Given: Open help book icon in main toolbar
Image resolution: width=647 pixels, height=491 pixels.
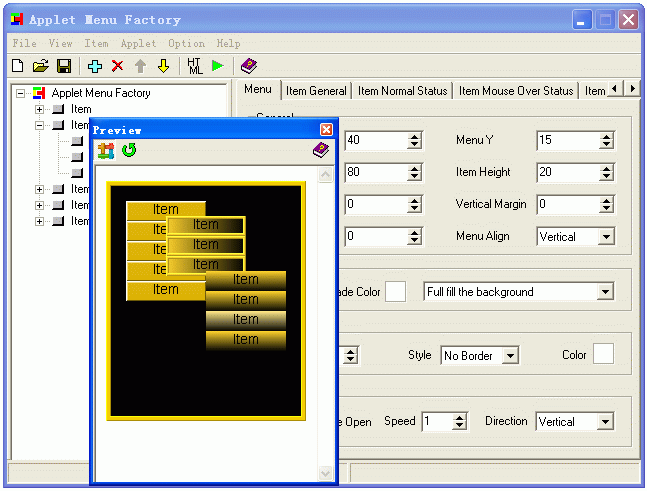Looking at the screenshot, I should pyautogui.click(x=249, y=66).
